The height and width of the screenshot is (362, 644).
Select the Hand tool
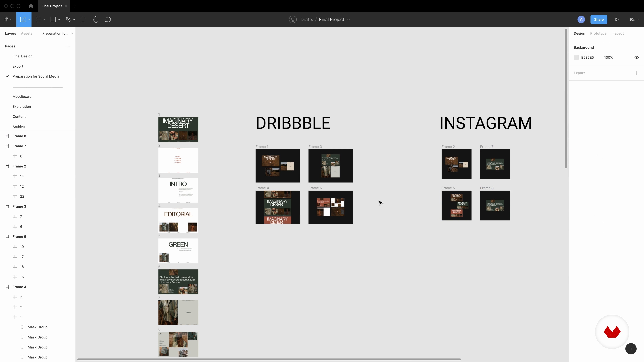tap(95, 19)
